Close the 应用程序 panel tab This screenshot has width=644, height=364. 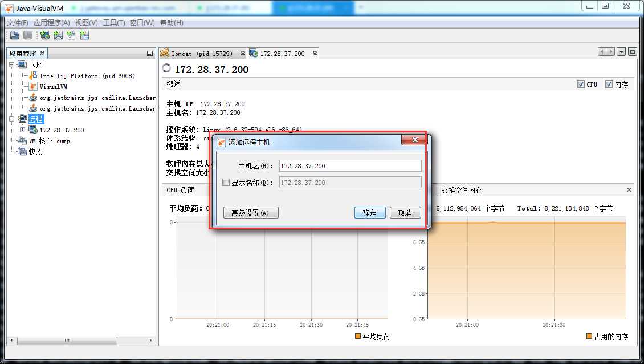coord(42,54)
